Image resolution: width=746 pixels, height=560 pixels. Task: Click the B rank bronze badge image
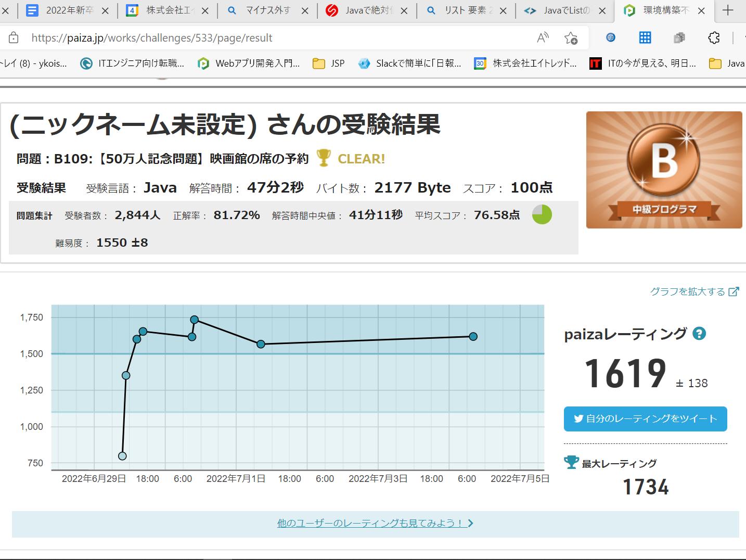point(664,170)
